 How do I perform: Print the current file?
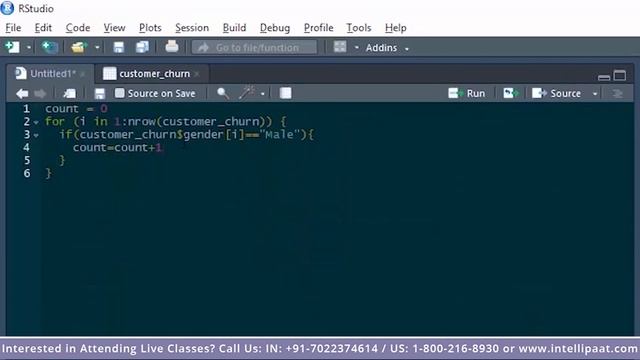(x=172, y=47)
